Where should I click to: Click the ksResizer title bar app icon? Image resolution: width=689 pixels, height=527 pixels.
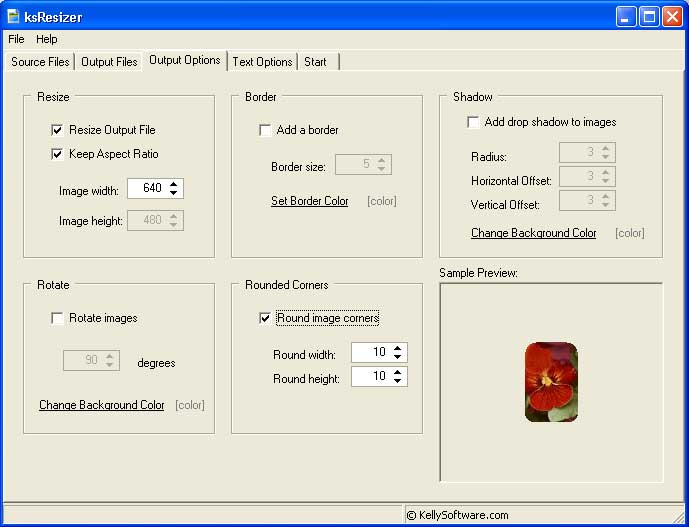click(x=14, y=17)
